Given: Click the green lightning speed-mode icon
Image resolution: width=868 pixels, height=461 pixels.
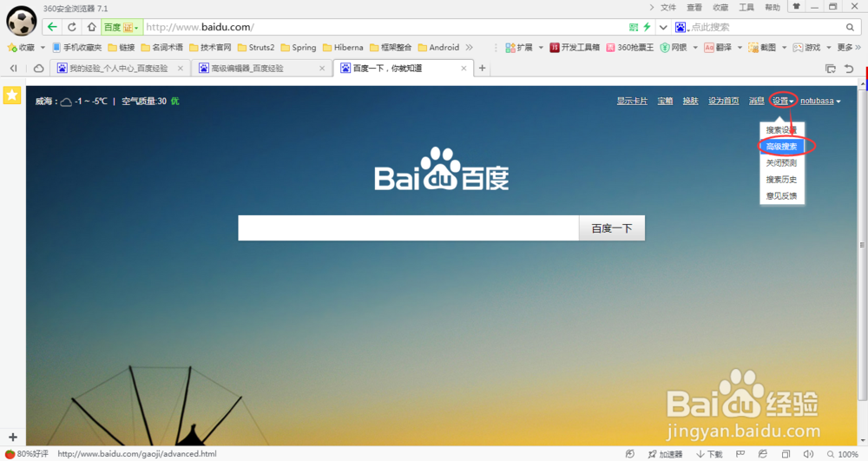Looking at the screenshot, I should [x=647, y=27].
